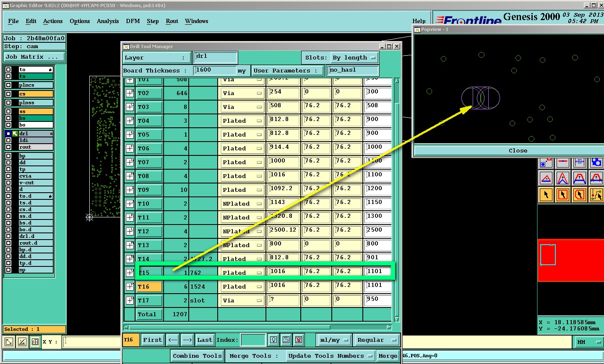Screen dimensions: 604x364
Task: Click the tall triangle with chevron icon
Action: click(x=563, y=178)
